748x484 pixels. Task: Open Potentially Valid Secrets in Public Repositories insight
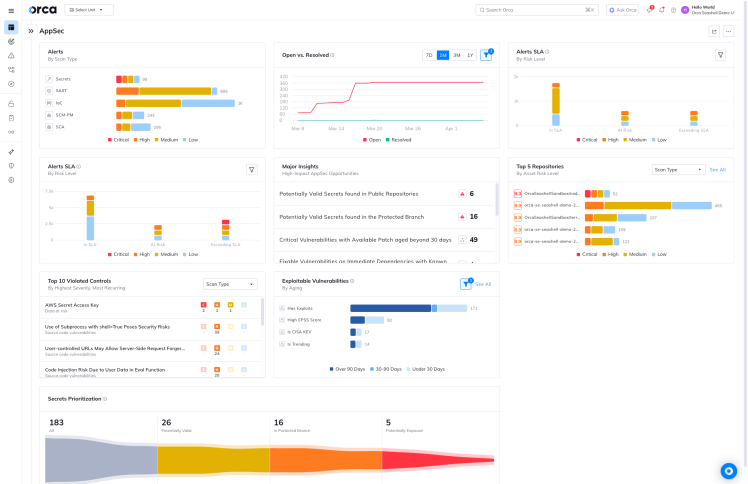click(384, 194)
